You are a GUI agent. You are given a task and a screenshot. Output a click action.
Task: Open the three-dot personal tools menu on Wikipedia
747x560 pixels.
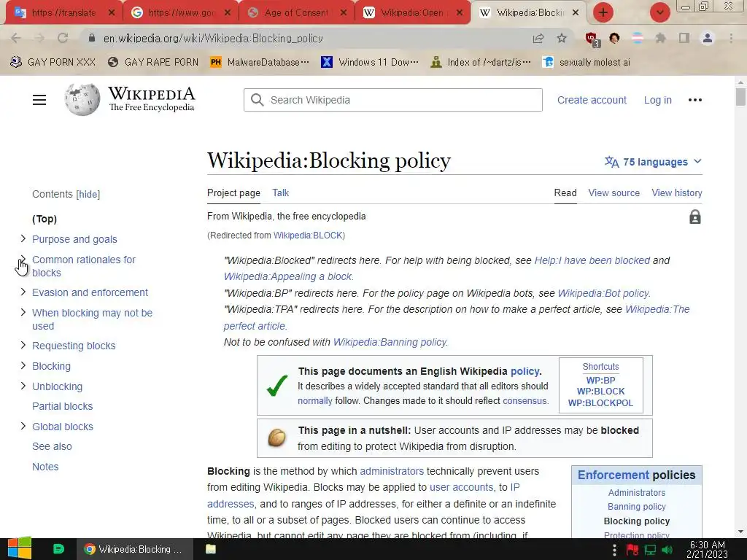[x=695, y=100]
